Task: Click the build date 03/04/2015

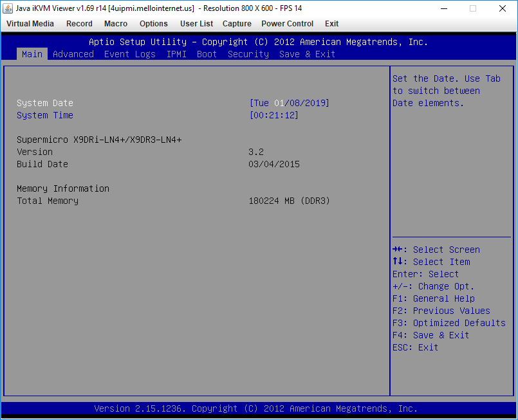Action: [x=274, y=164]
